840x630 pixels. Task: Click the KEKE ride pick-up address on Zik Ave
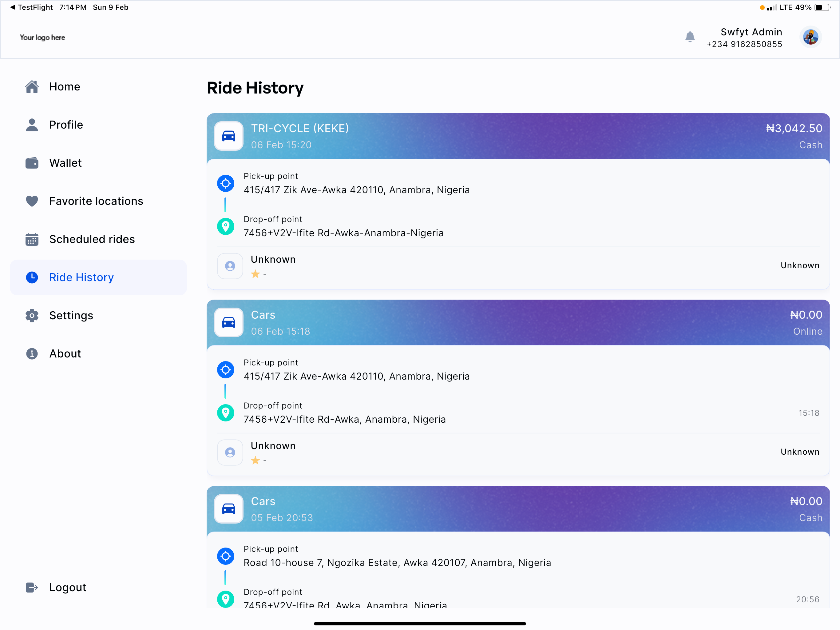(357, 190)
